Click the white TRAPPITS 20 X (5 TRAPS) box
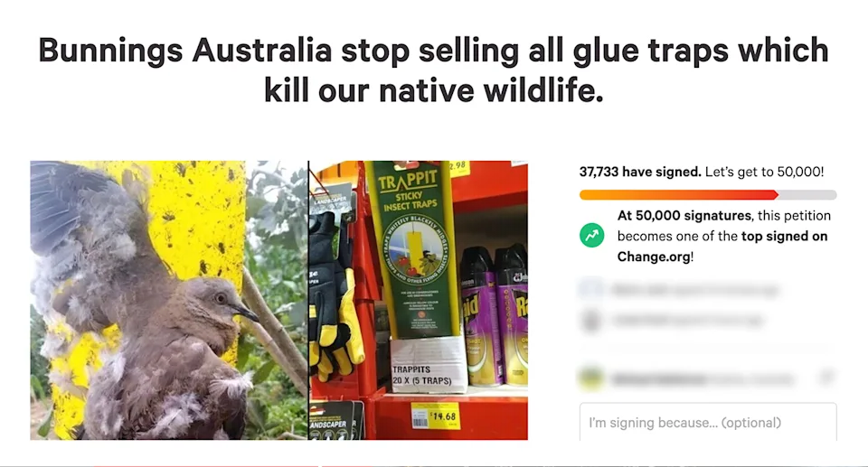This screenshot has width=868, height=467. (429, 364)
